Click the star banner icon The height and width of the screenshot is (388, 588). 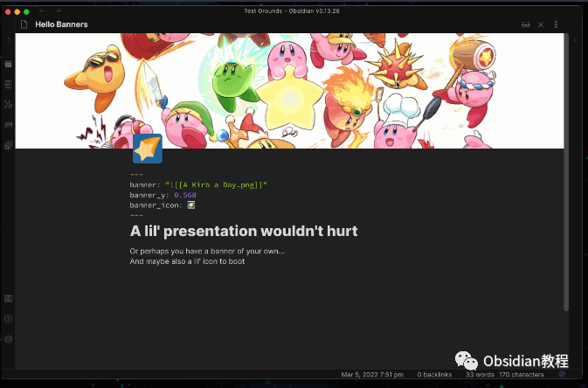click(148, 149)
